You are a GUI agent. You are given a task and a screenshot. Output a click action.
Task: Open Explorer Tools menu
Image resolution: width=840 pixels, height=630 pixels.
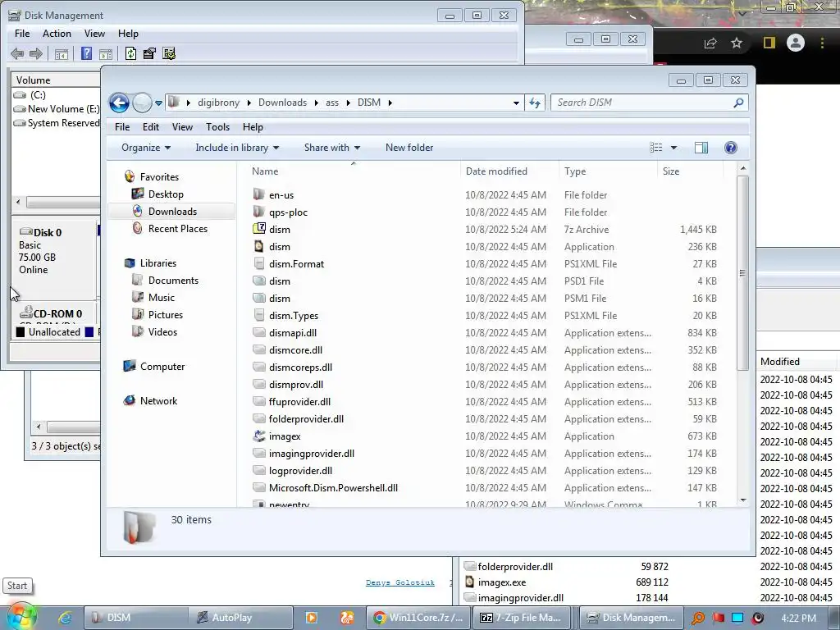click(x=217, y=127)
